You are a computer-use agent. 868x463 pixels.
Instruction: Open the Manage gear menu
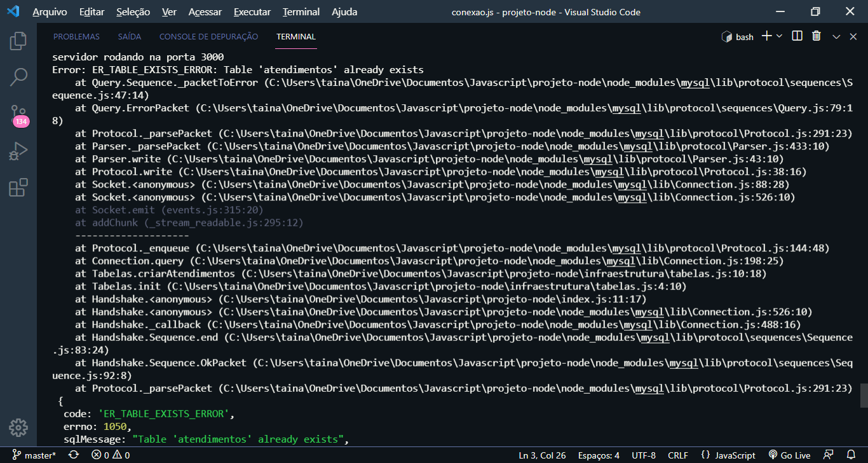[x=18, y=427]
